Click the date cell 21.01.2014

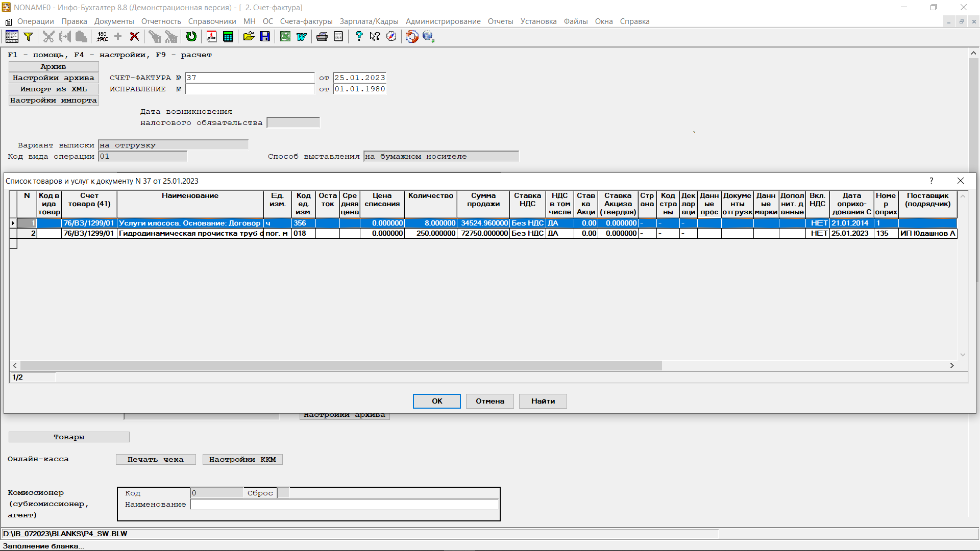click(851, 223)
